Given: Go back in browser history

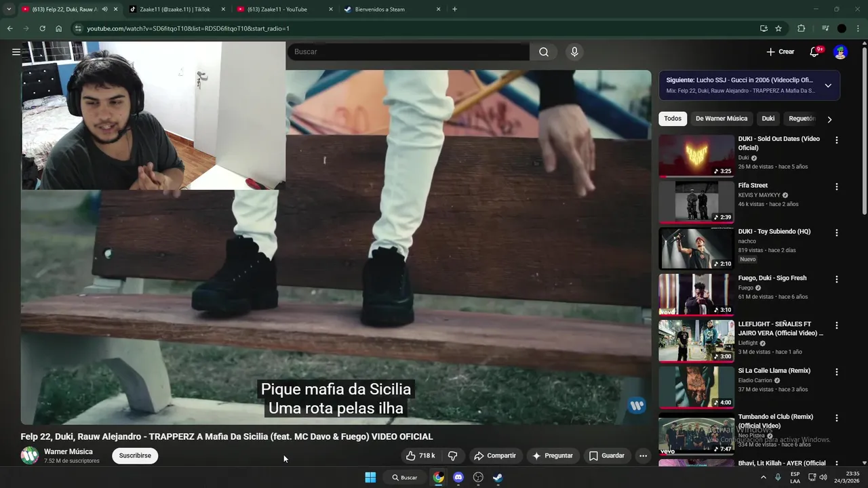Looking at the screenshot, I should [x=9, y=28].
